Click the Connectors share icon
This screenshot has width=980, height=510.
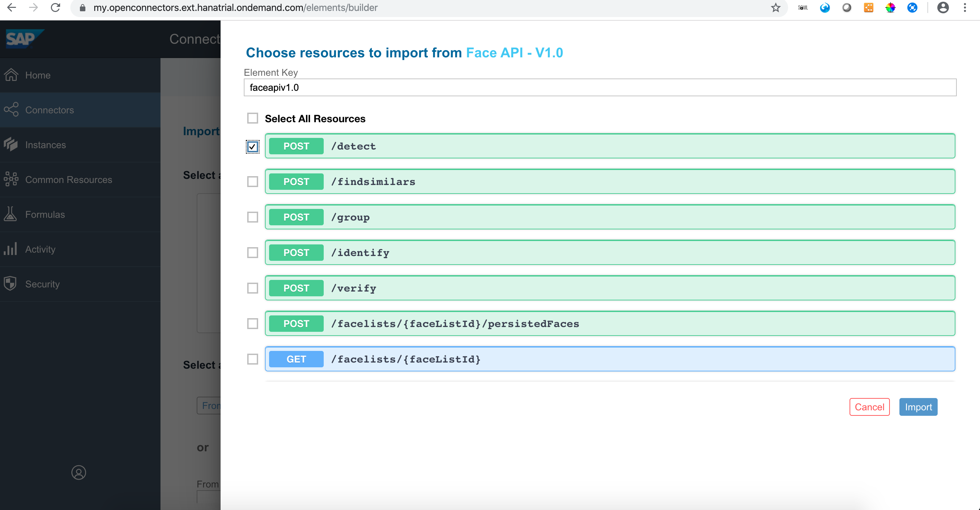tap(11, 110)
